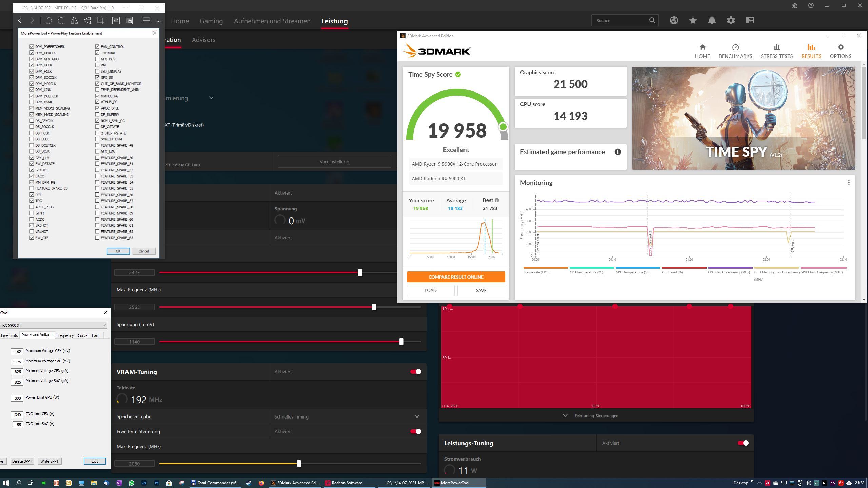
Task: Go to next image in viewer
Action: coord(32,21)
